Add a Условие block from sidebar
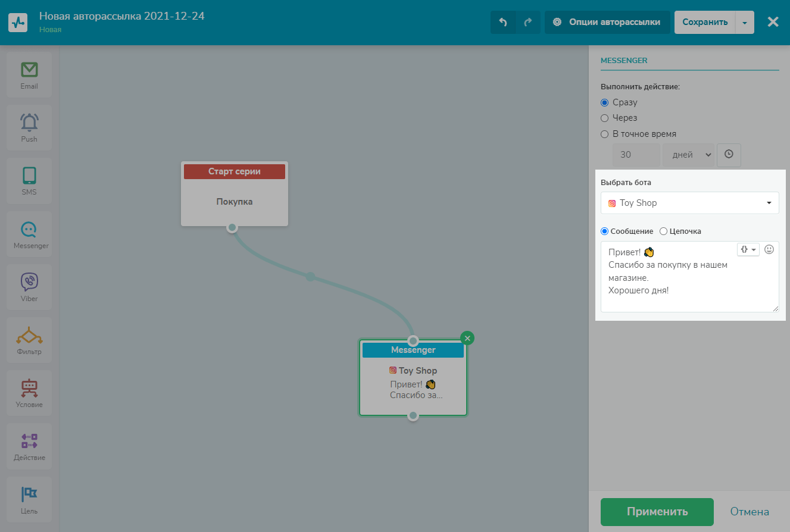Viewport: 790px width, 532px height. pos(29,393)
